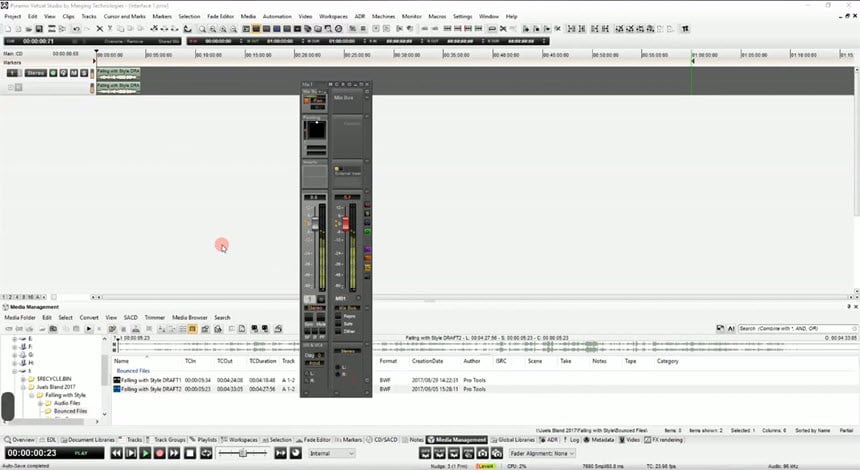Click the highlighted orange view icon in Media Management
The height and width of the screenshot is (471, 860).
pos(193,328)
